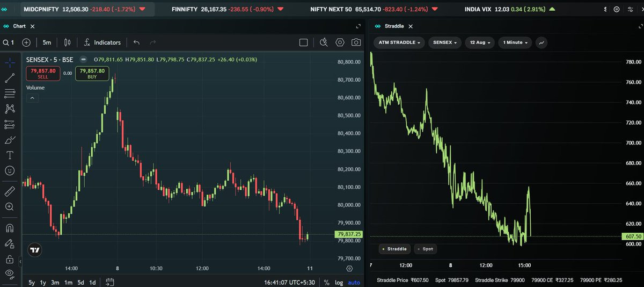Select the 5d date range

(x=80, y=282)
